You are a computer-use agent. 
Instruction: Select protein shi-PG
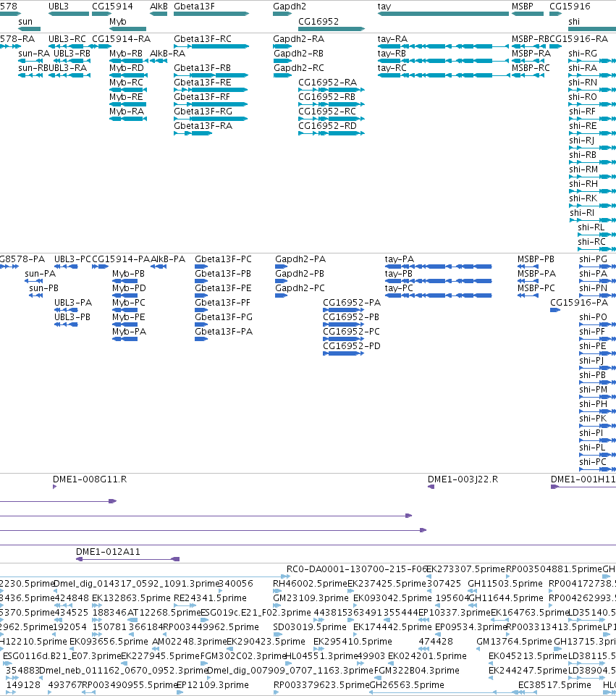point(597,267)
